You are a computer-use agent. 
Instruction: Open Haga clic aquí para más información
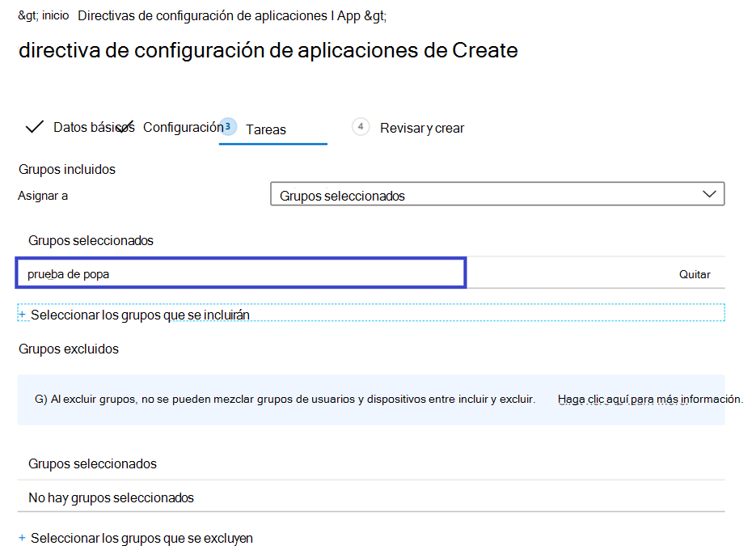pos(650,400)
